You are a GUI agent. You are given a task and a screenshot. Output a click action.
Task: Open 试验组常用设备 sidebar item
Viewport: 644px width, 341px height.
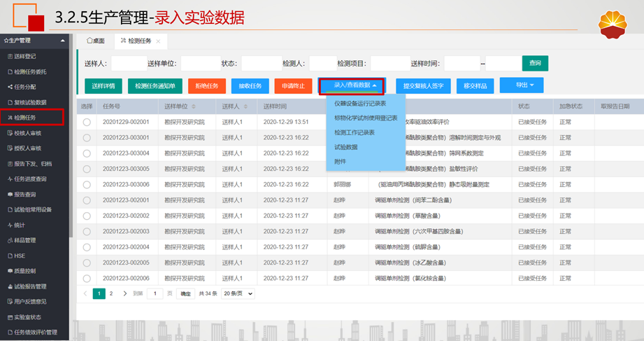tap(29, 210)
